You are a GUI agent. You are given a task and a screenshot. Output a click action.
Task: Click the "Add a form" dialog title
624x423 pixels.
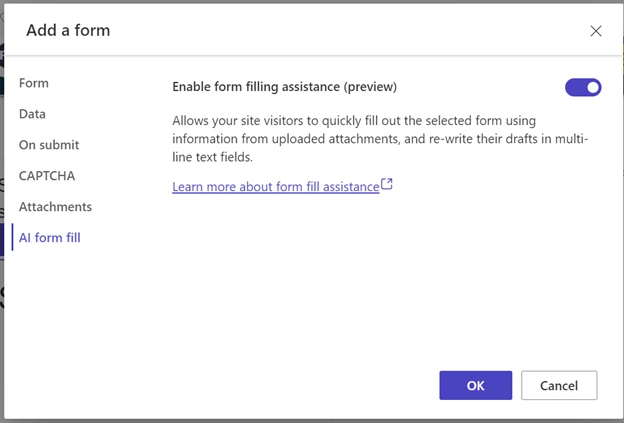(68, 30)
